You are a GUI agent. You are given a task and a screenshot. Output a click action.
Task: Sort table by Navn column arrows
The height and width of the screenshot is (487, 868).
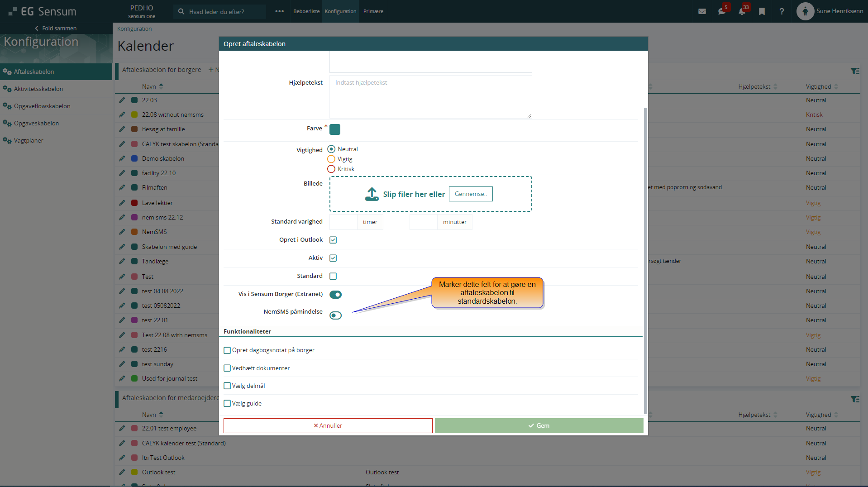coord(161,86)
